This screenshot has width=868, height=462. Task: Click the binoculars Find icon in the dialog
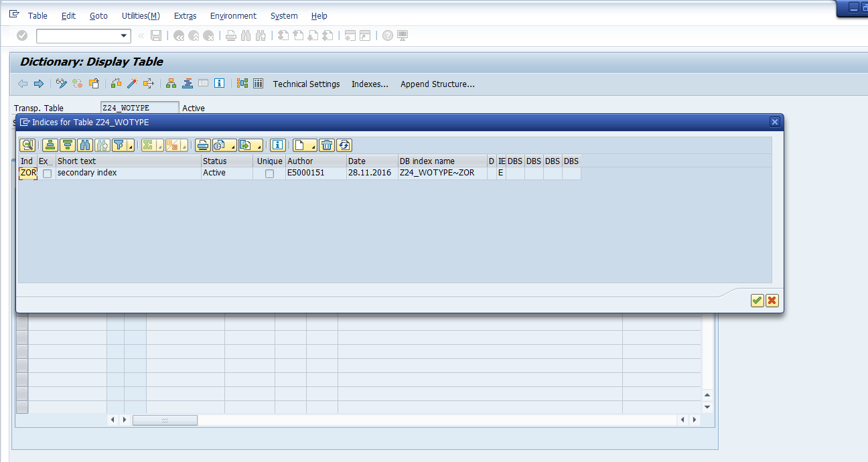[85, 145]
